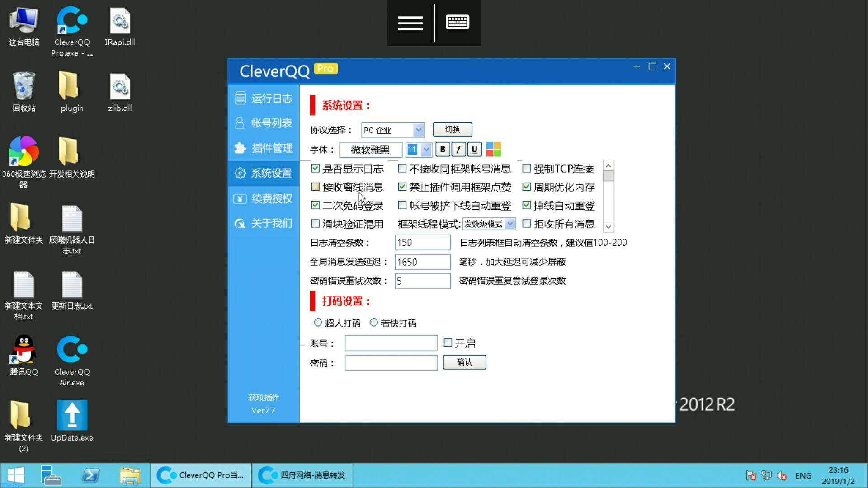Launch the 腾讯QQ penguin icon
868x488 pixels.
click(x=24, y=356)
